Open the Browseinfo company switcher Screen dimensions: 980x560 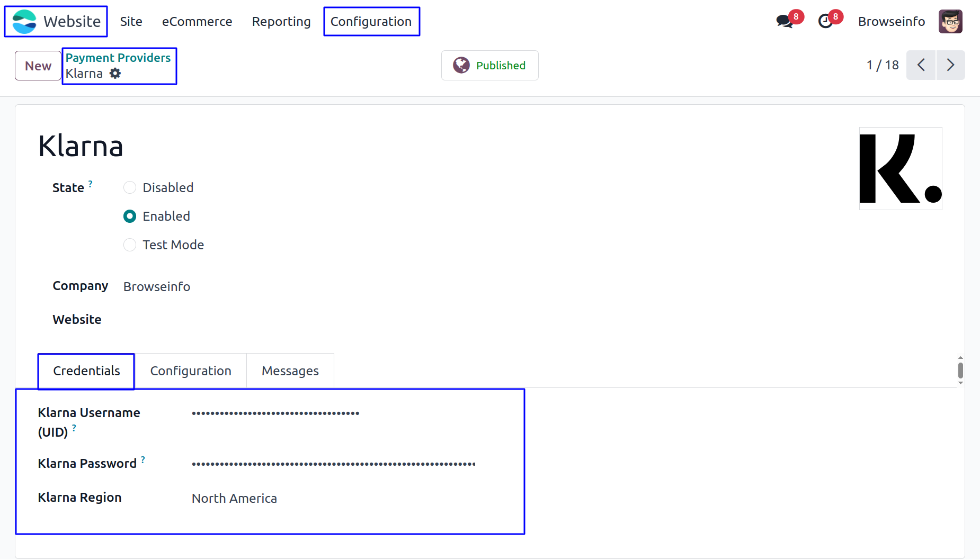point(892,22)
